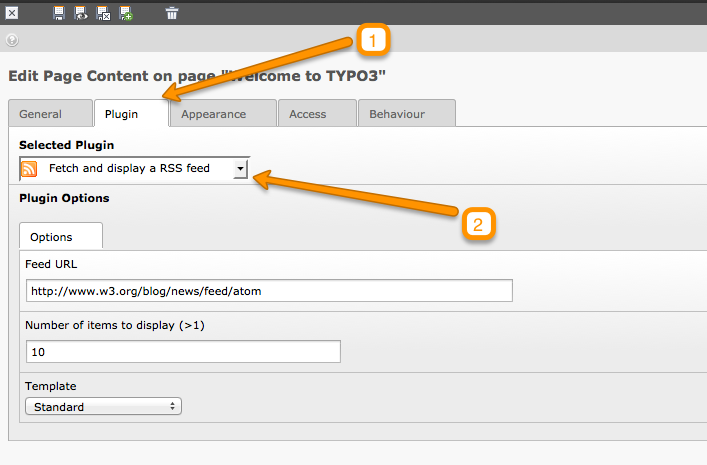The image size is (707, 465).
Task: Click the orange annotation marker 2
Action: point(478,224)
